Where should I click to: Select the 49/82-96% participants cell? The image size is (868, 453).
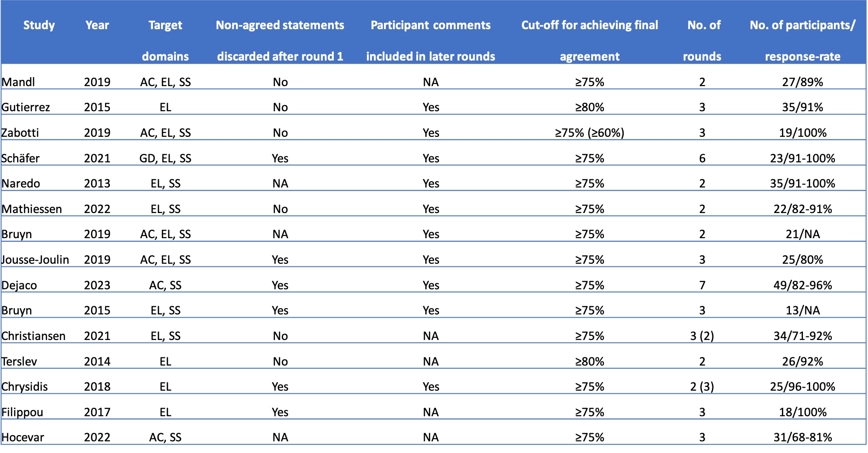(x=802, y=285)
